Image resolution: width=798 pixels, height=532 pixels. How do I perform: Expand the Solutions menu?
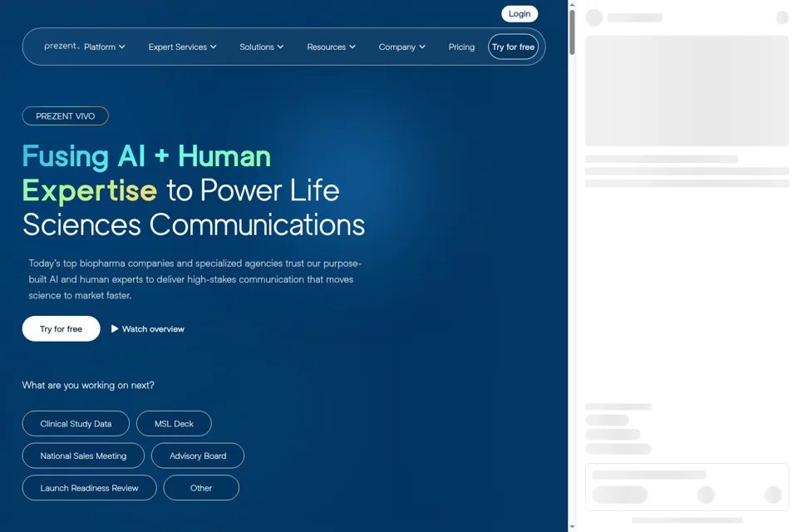point(262,47)
